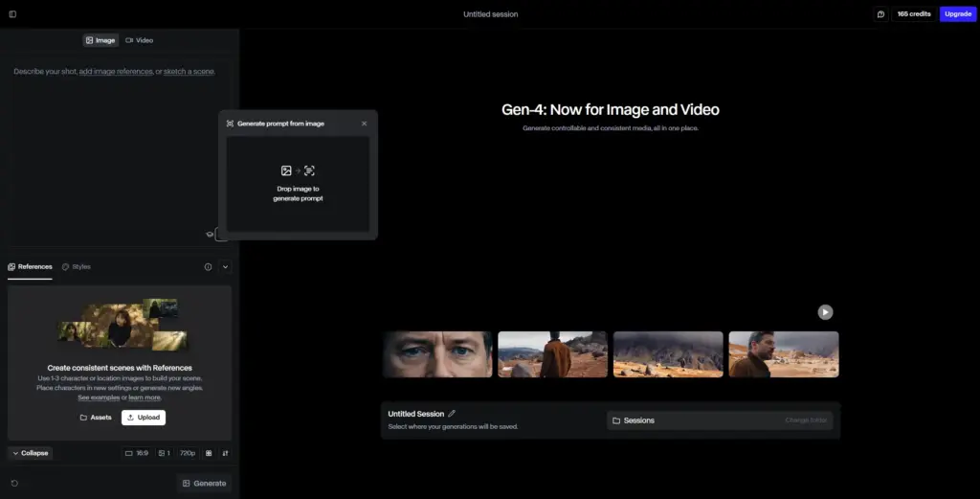
Task: Click the Sessions folder field
Action: (x=720, y=420)
